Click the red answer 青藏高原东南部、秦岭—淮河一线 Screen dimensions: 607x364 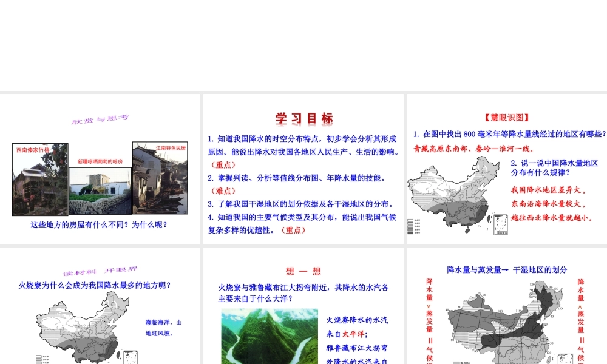(x=474, y=149)
